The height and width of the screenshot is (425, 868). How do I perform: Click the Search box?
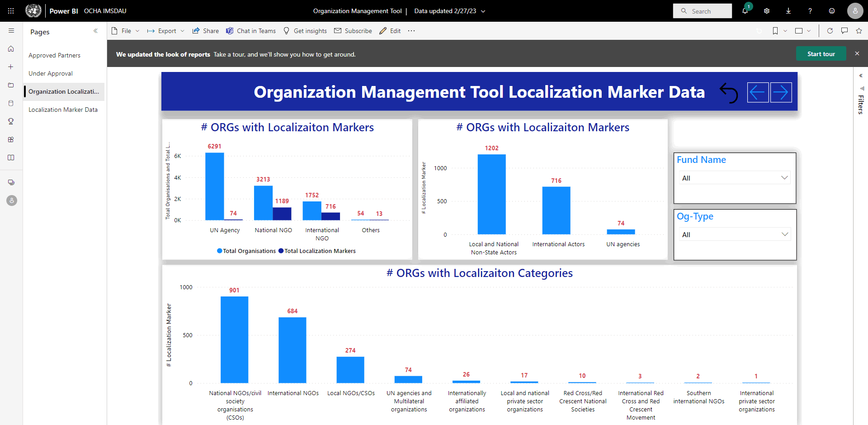[703, 11]
